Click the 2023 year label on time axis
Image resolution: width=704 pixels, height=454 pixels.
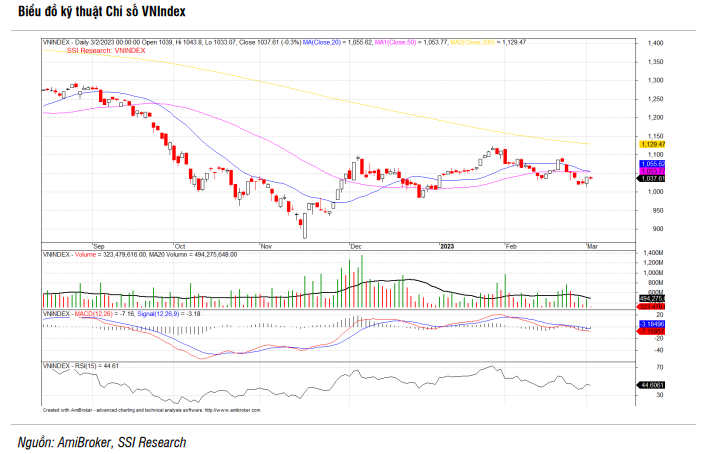coord(446,245)
